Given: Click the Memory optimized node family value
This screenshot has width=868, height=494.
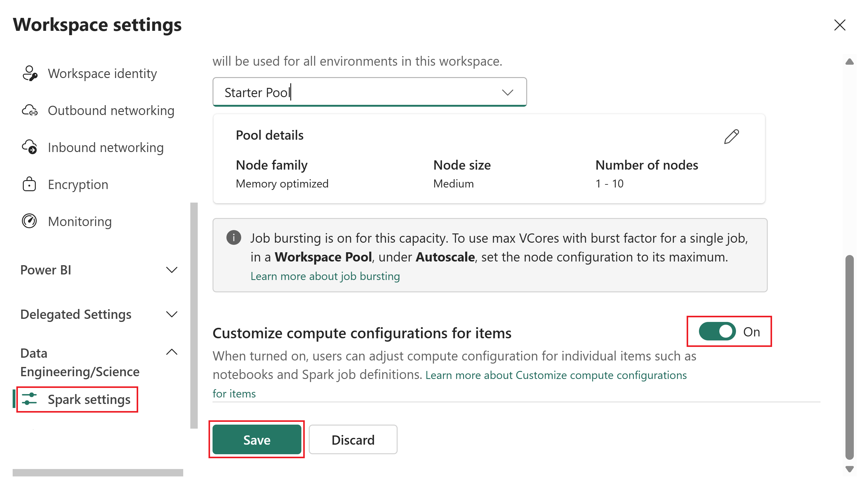Looking at the screenshot, I should point(282,183).
